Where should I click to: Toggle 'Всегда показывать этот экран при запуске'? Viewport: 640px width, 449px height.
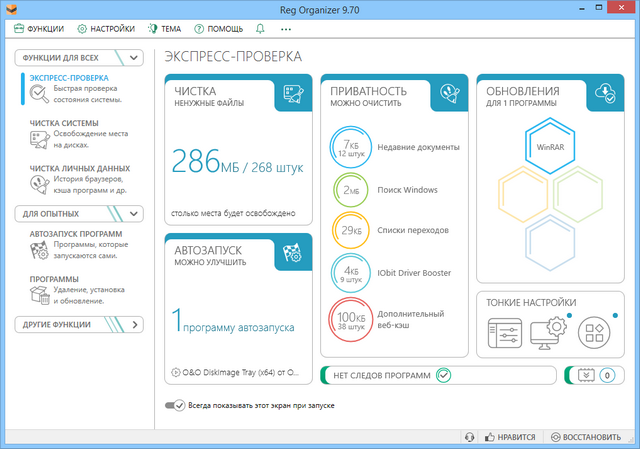pyautogui.click(x=176, y=405)
